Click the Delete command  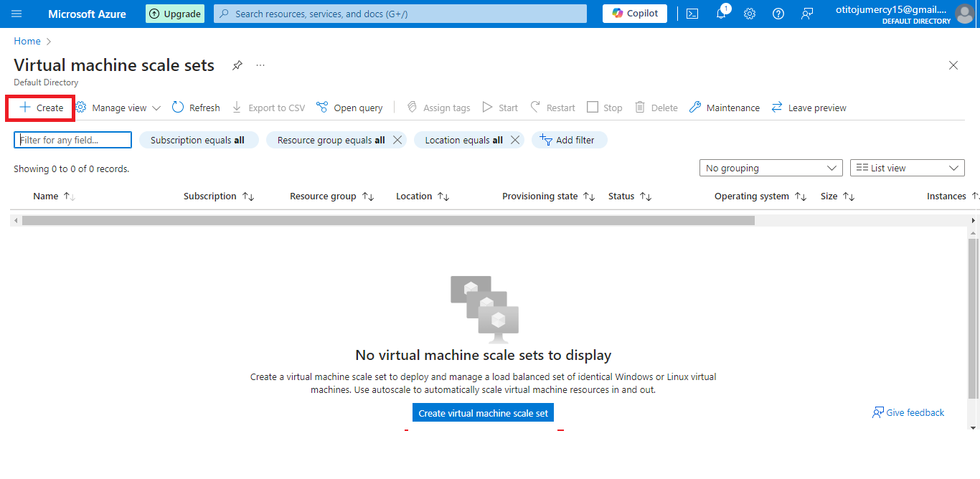[656, 108]
